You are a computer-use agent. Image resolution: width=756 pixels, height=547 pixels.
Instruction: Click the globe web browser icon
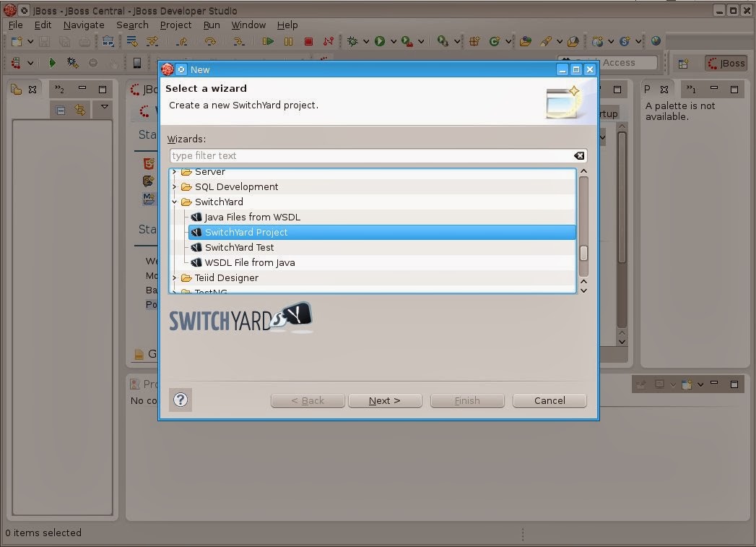pos(656,41)
